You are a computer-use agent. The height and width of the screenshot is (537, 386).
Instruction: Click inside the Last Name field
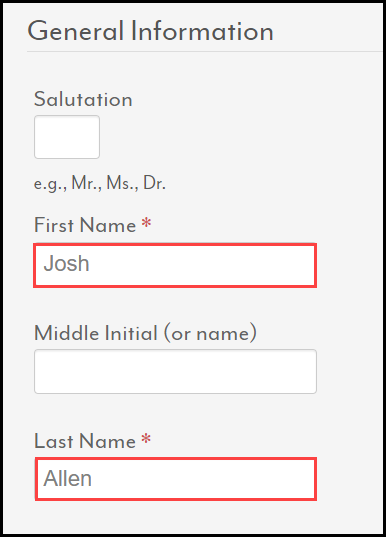tap(176, 479)
